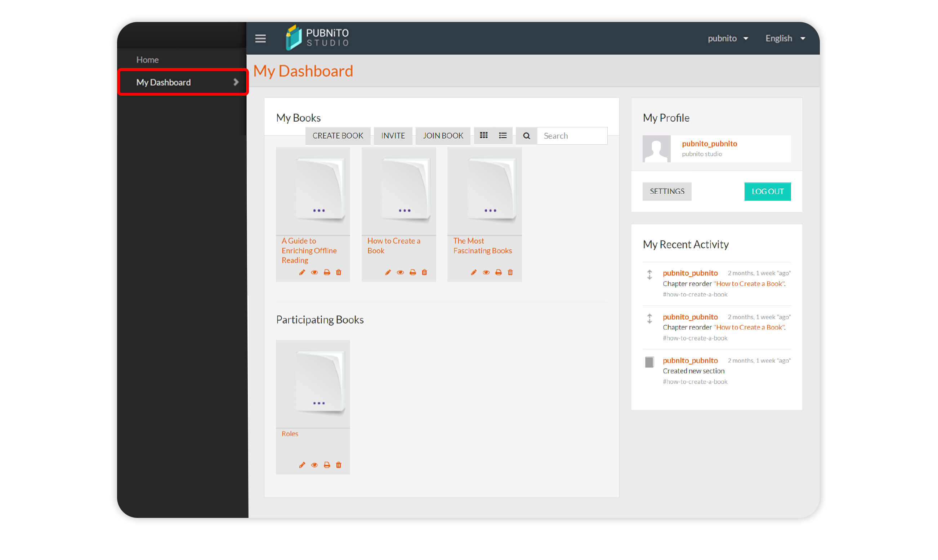The image size is (938, 560).
Task: Open the pubnito account dropdown
Action: point(728,38)
